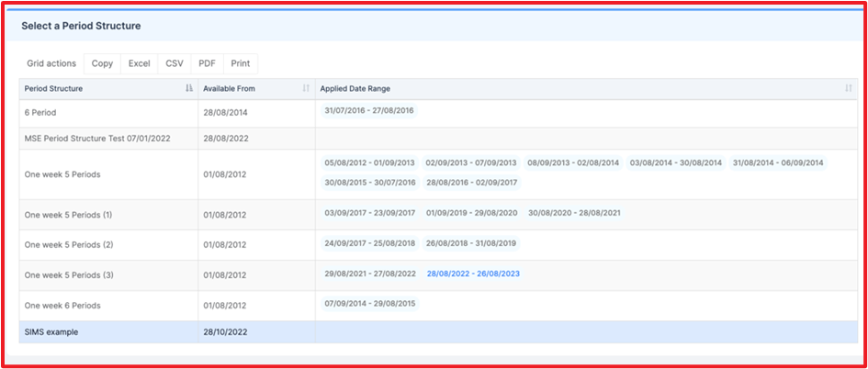Screen dimensions: 868x369
Task: Click date range 30/08/2015 - 30/07/2016
Action: point(370,183)
